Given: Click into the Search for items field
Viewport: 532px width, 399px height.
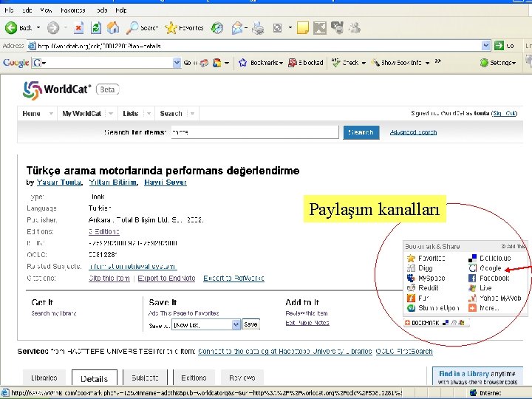Looking at the screenshot, I should click(255, 132).
